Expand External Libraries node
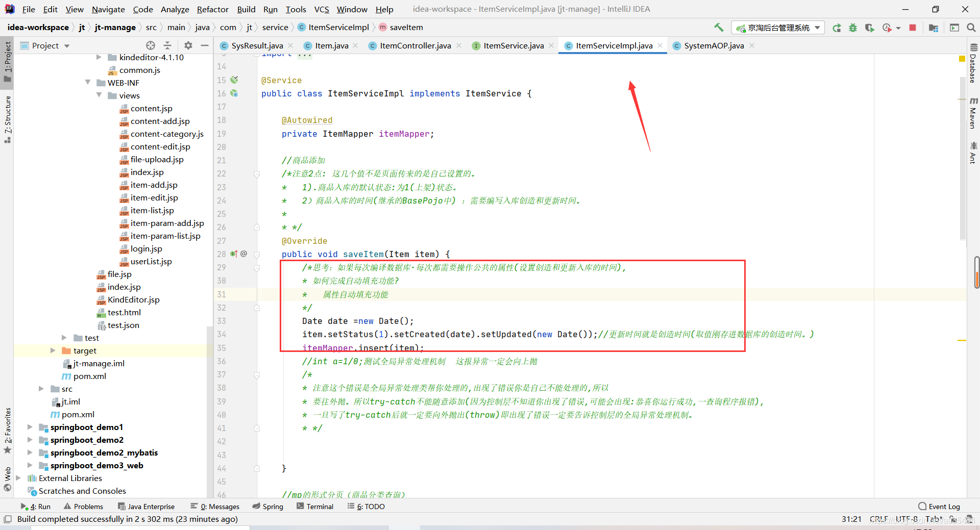The image size is (980, 530). point(18,477)
